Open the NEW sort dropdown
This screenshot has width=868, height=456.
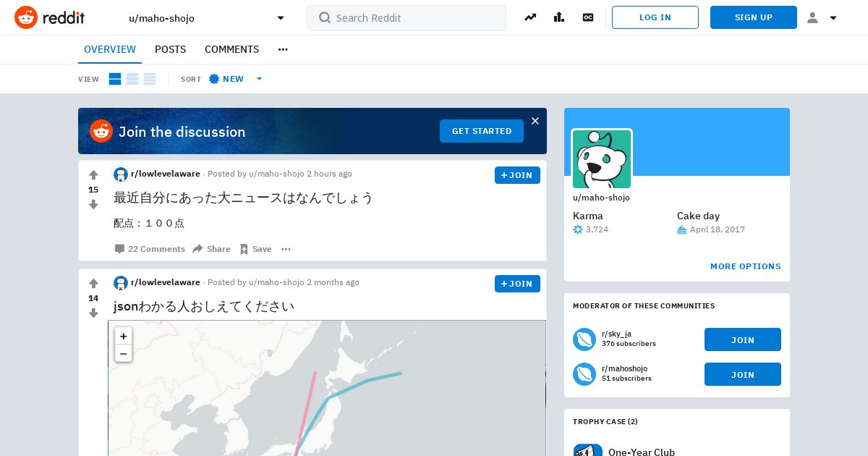236,79
